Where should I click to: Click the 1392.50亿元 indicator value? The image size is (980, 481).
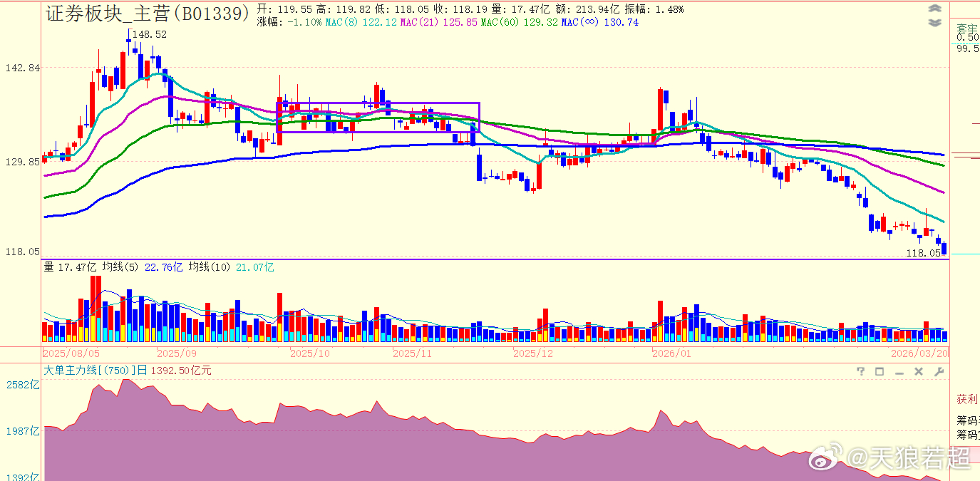click(x=181, y=371)
